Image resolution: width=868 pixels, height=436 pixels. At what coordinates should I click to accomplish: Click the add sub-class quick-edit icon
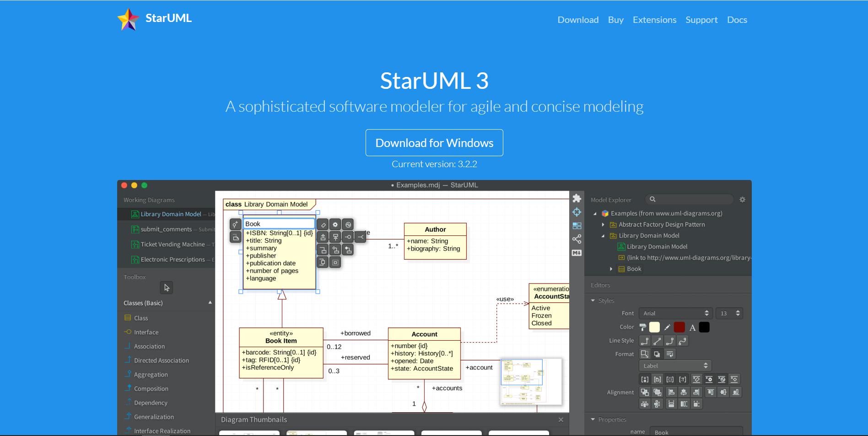coord(323,237)
